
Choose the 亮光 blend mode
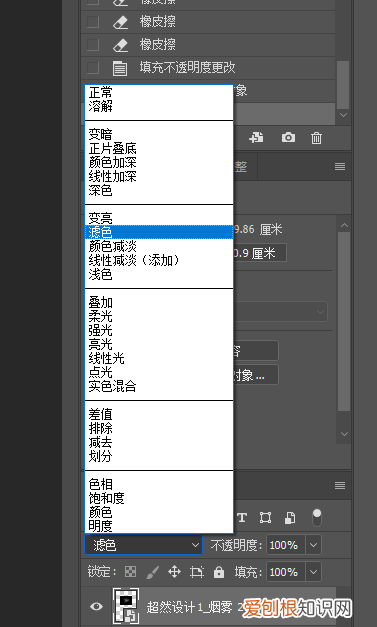159,344
